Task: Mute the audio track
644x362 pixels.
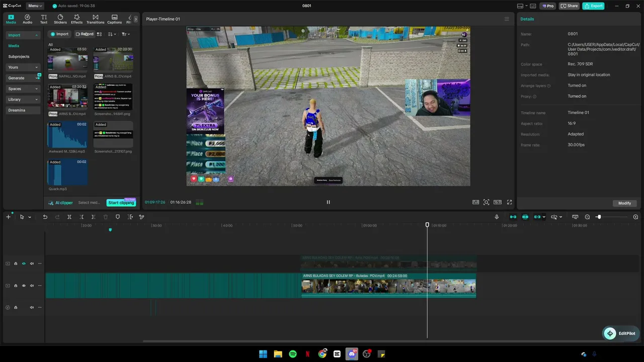Action: point(32,307)
